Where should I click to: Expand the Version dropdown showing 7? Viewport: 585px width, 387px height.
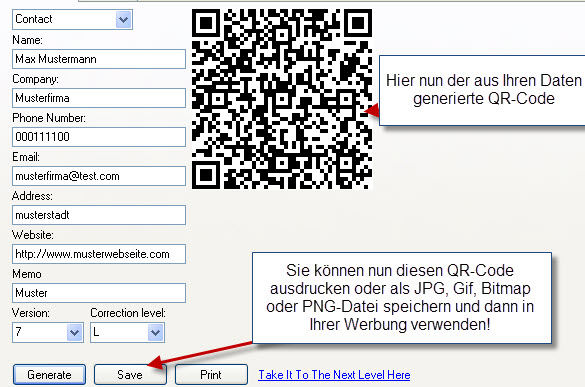point(48,332)
